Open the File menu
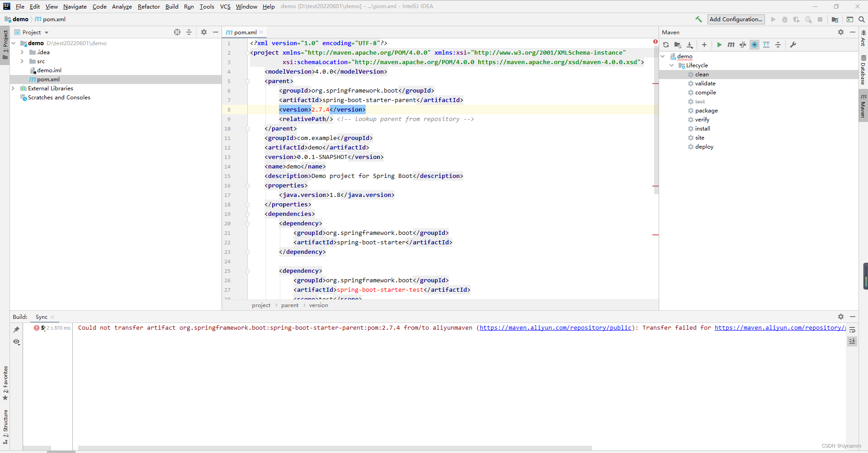This screenshot has height=453, width=868. pyautogui.click(x=20, y=6)
